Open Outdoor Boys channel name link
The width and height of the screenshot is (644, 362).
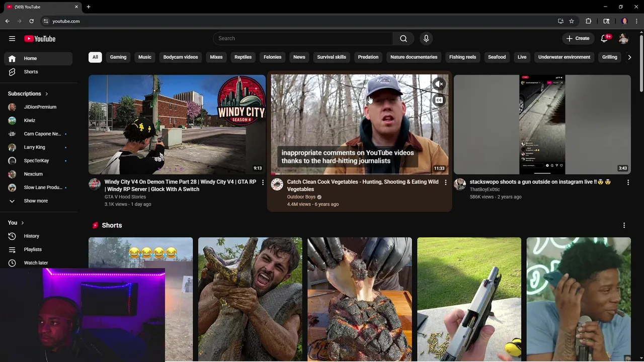[301, 197]
